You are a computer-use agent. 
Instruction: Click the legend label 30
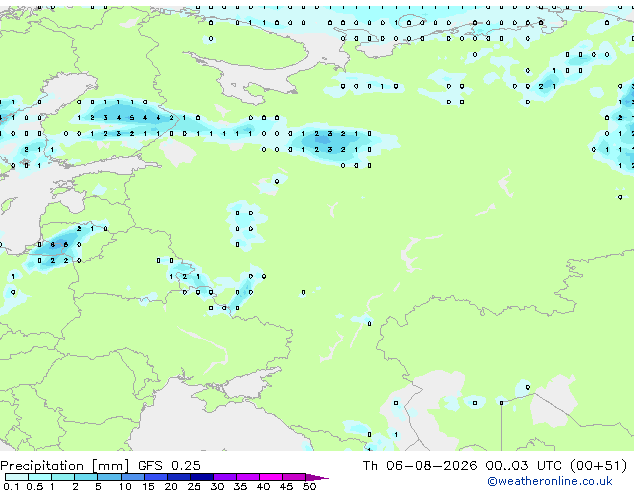click(x=217, y=486)
